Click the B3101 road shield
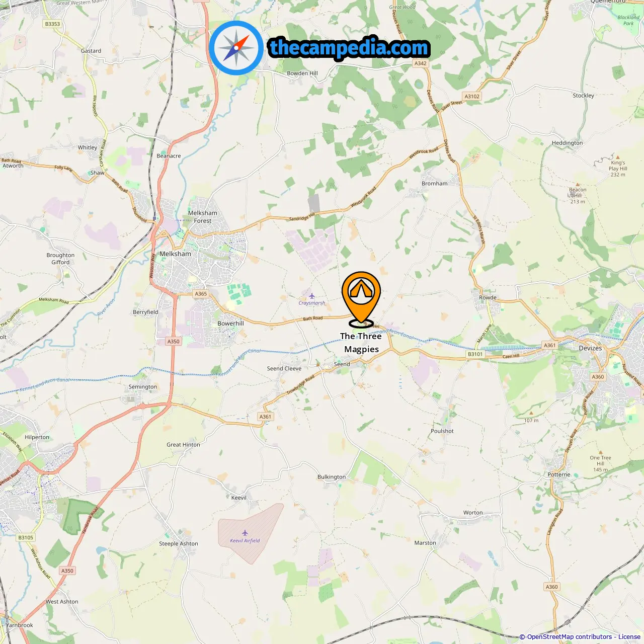 pyautogui.click(x=475, y=354)
